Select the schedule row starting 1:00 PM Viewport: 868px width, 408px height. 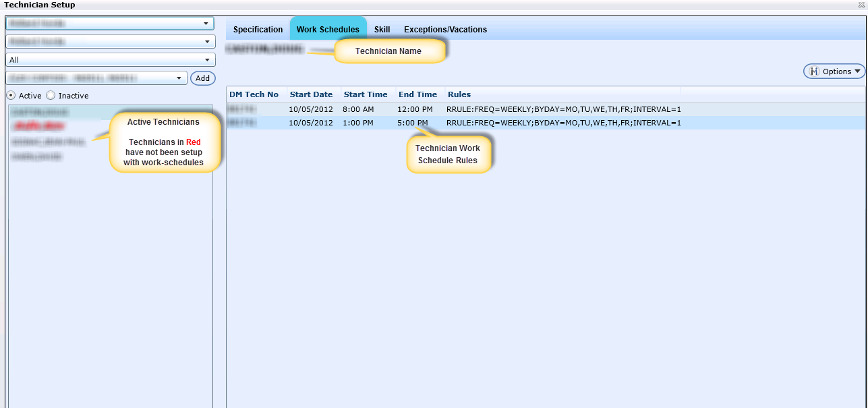point(472,123)
